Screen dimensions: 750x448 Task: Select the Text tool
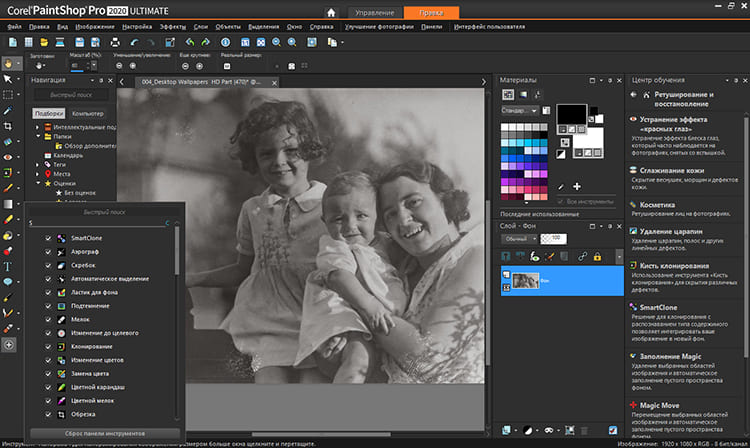click(8, 266)
